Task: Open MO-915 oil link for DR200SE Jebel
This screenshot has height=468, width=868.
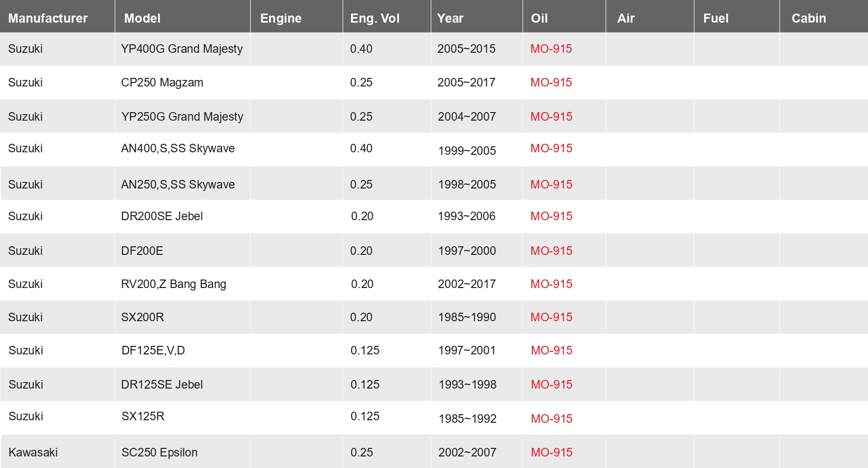Action: (551, 216)
